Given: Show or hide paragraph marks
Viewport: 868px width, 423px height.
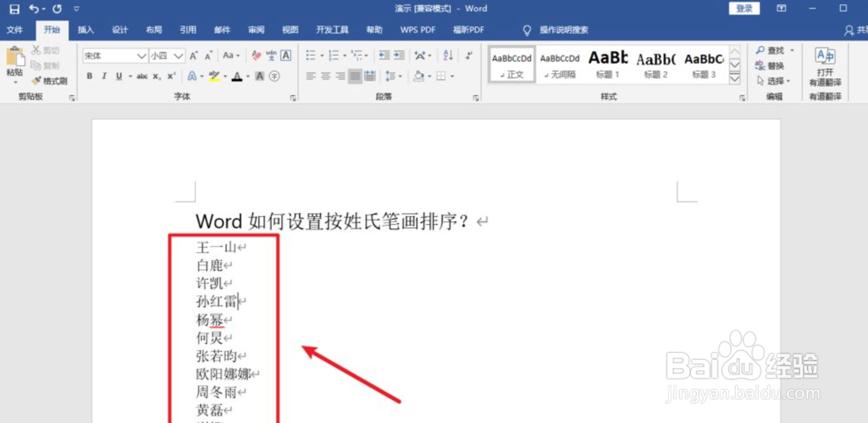Looking at the screenshot, I should pyautogui.click(x=469, y=55).
